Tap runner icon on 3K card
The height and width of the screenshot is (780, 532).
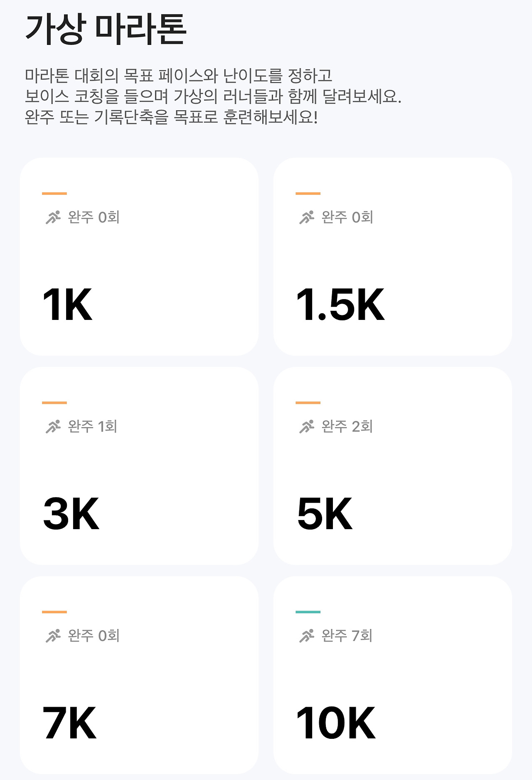[53, 426]
